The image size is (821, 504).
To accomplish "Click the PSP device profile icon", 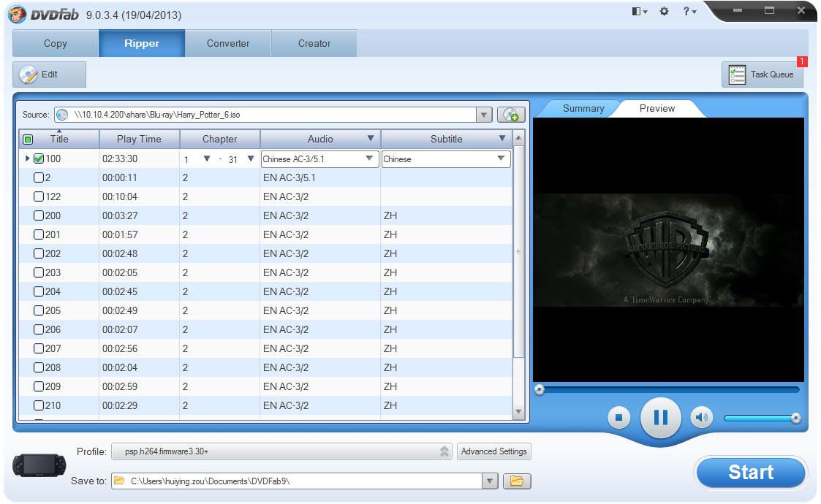I will pos(39,465).
